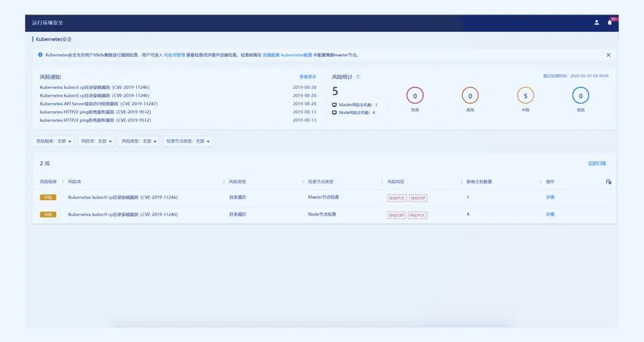Image resolution: width=644 pixels, height=342 pixels.
Task: Select the 中危 circle showing 5
Action: click(525, 96)
